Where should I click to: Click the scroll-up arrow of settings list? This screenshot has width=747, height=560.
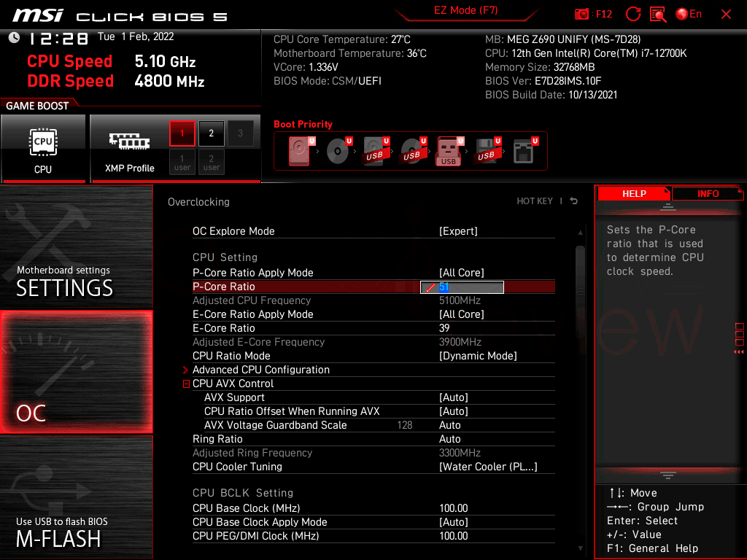pyautogui.click(x=580, y=233)
